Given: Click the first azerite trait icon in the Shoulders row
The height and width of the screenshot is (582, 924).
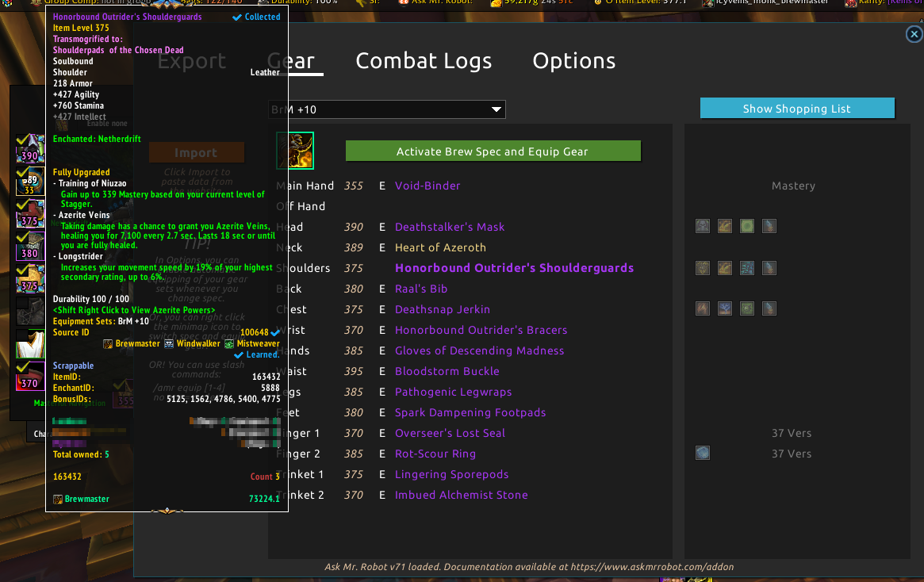Looking at the screenshot, I should point(703,268).
